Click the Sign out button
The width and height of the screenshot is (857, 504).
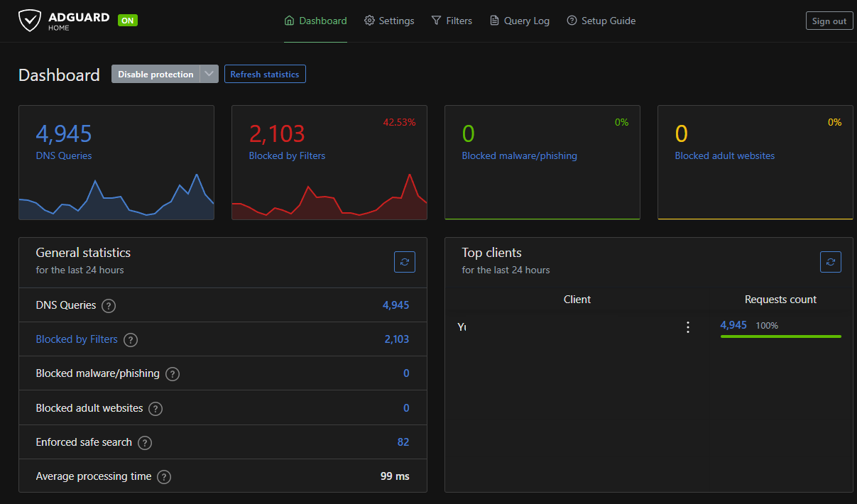(829, 21)
